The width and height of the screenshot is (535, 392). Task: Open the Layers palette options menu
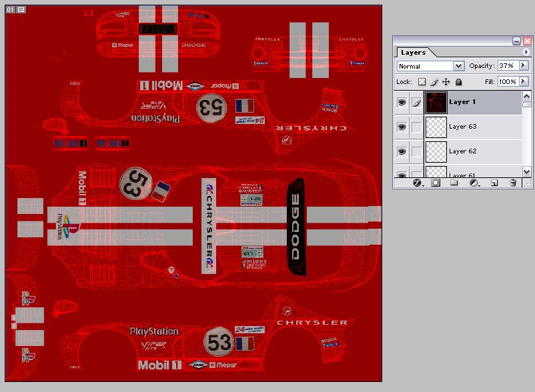click(527, 52)
